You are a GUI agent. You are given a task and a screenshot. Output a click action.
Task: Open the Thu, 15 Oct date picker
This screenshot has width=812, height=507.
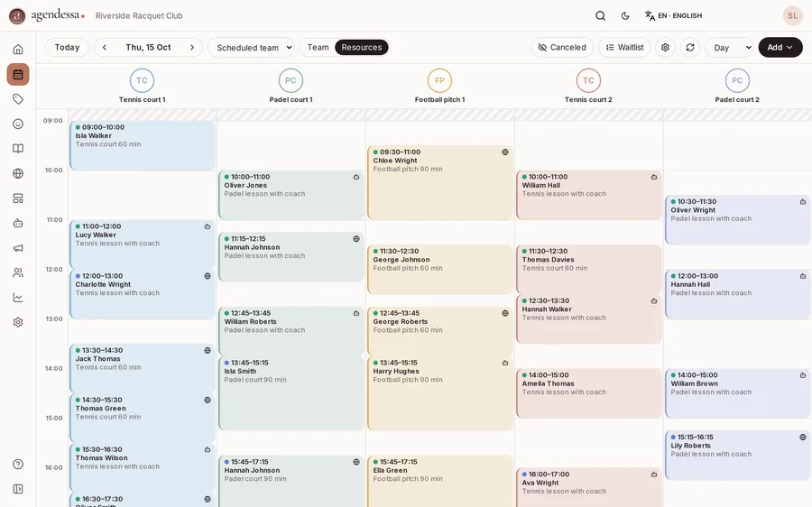coord(148,47)
